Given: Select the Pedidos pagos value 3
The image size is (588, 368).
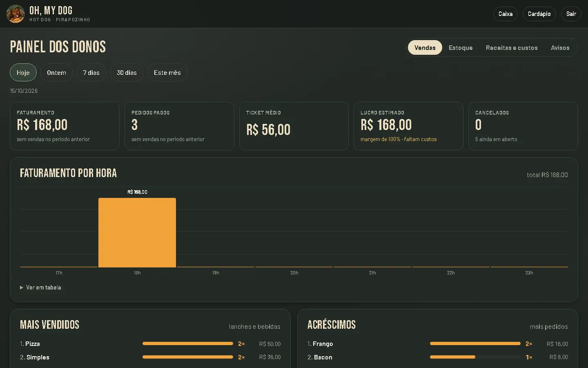Looking at the screenshot, I should (x=135, y=125).
